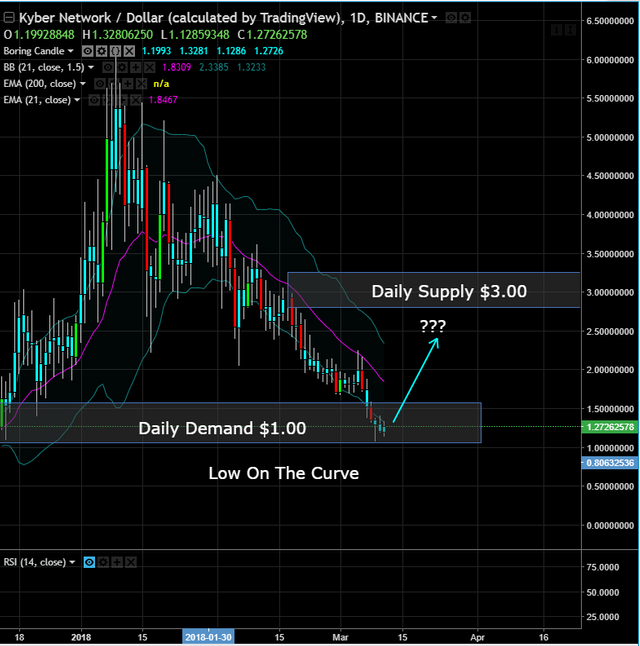Viewport: 640px width, 646px height.
Task: Click the Boring Candle value 1.3281
Action: (x=194, y=51)
